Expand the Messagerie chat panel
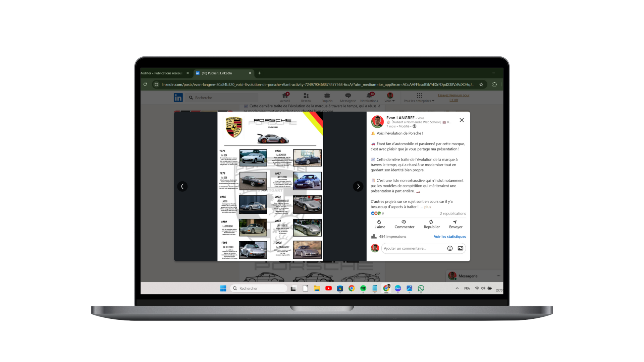This screenshot has height=362, width=644. [468, 276]
